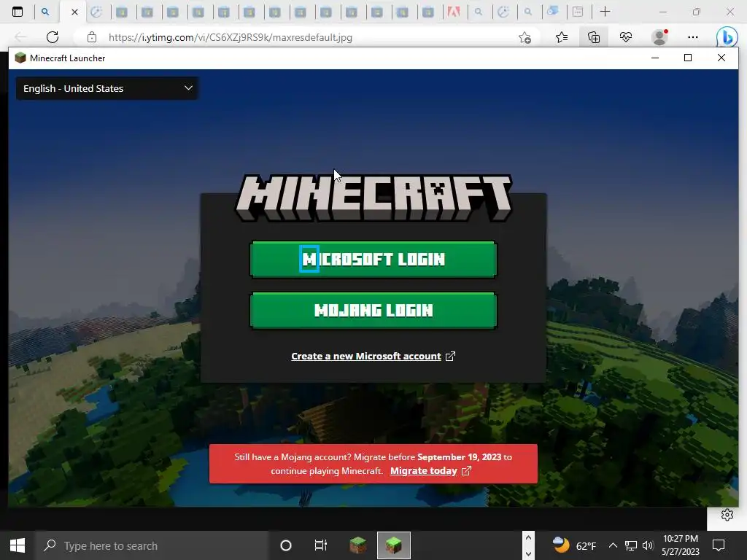Go back in the browser
Screen dimensions: 747x560
20,37
